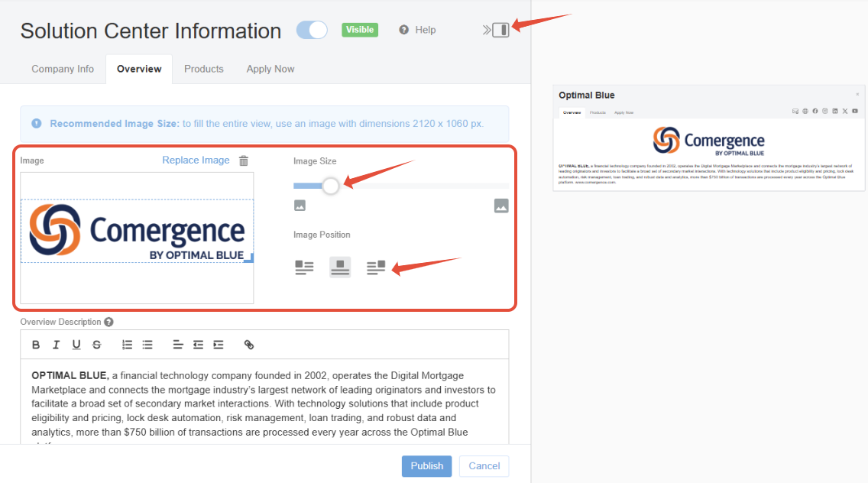
Task: Open the Help question mark icon
Action: [x=404, y=30]
